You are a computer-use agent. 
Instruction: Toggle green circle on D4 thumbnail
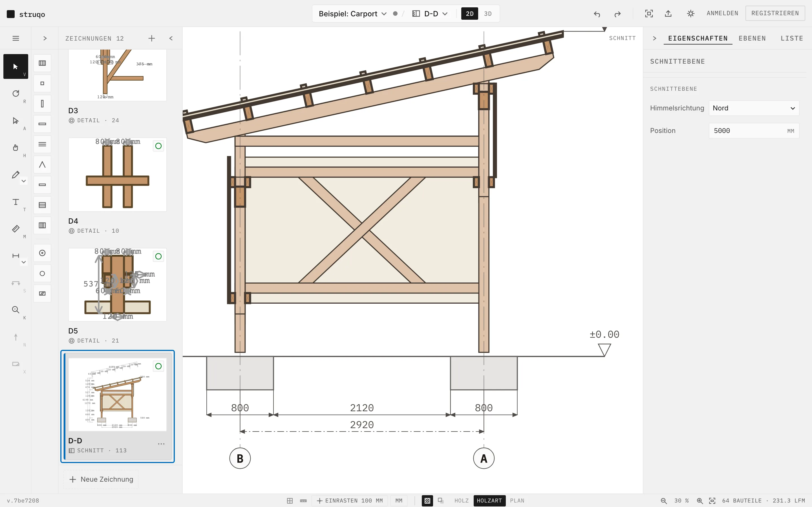tap(158, 146)
